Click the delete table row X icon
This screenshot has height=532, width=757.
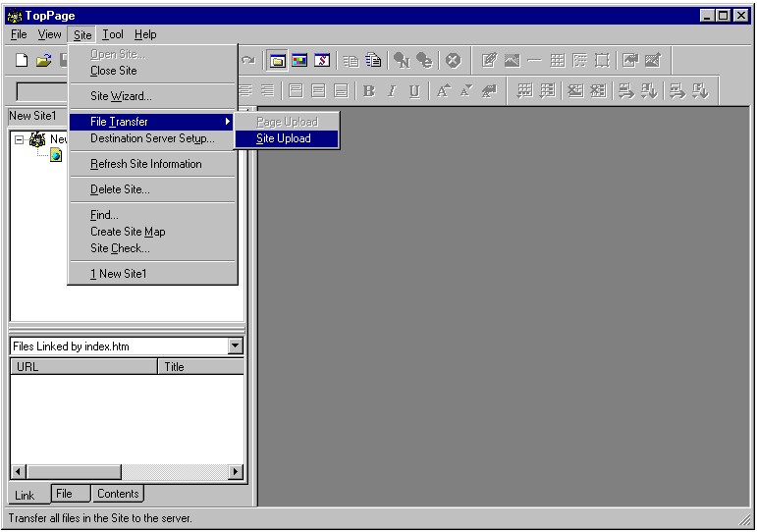[x=575, y=90]
